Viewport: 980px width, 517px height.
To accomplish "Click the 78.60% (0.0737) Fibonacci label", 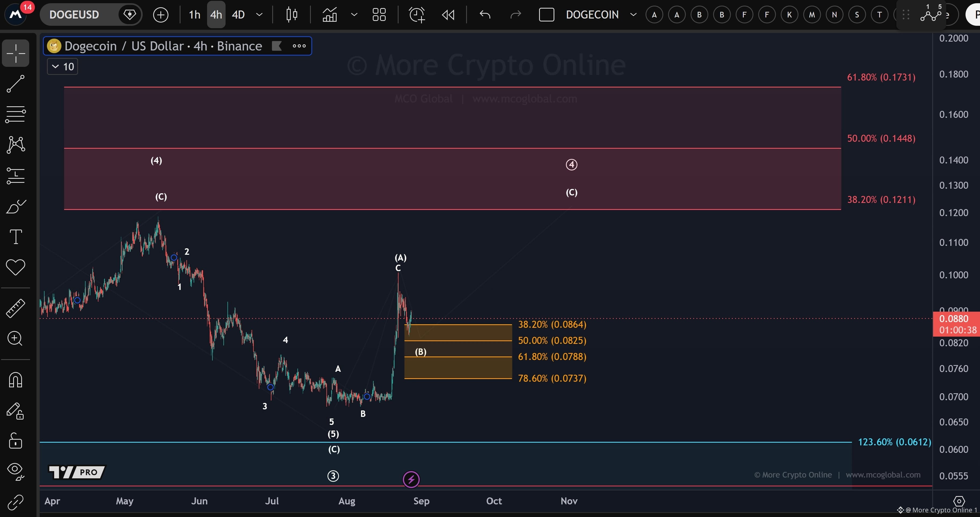I will [x=552, y=378].
